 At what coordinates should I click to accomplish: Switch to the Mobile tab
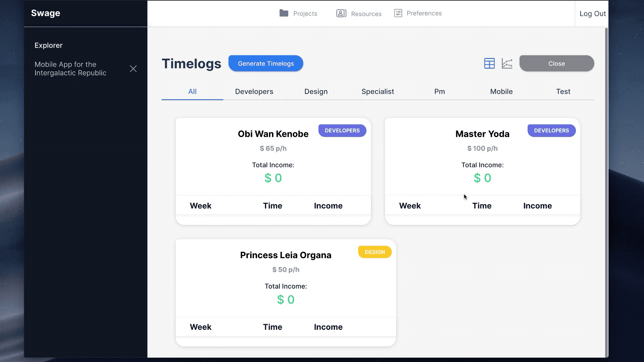[501, 92]
